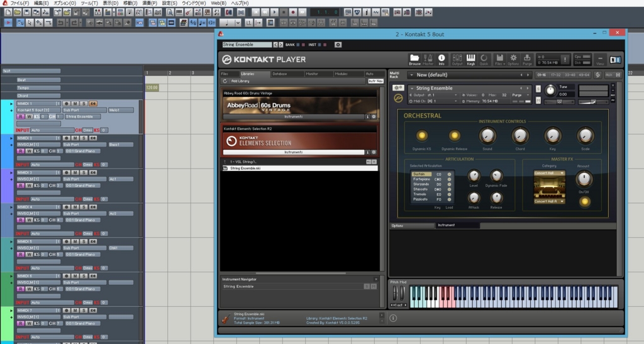Screen dimensions: 644x344
Task: Expand MMIDI 1 track triangle
Action: 11,104
